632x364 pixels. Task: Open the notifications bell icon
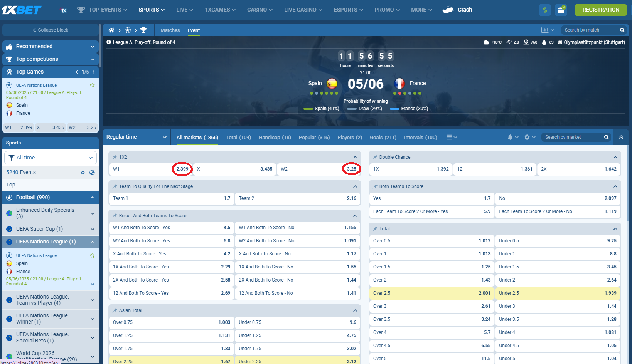point(510,137)
